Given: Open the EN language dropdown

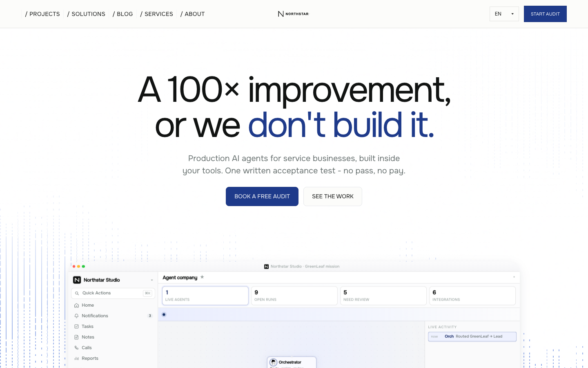Looking at the screenshot, I should tap(504, 14).
